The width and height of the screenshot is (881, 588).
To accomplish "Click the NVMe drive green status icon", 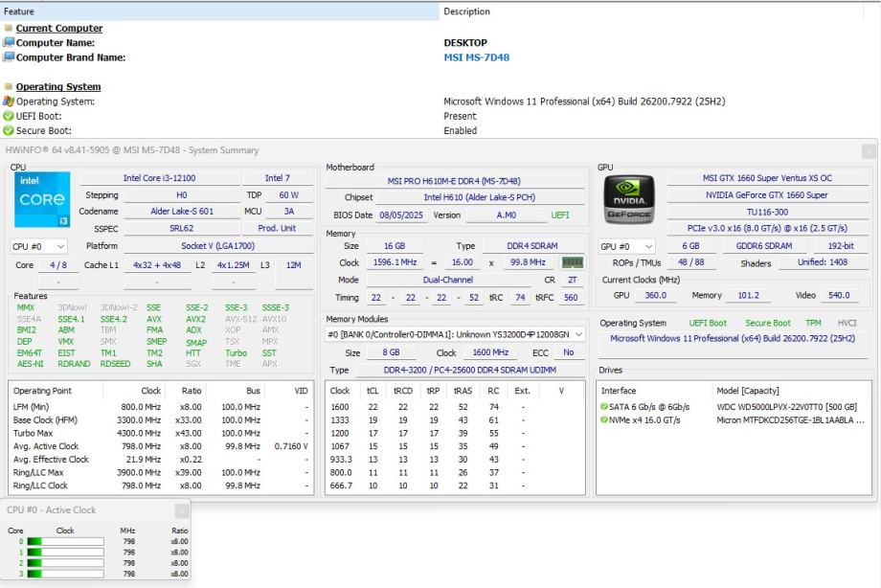I will tap(604, 420).
